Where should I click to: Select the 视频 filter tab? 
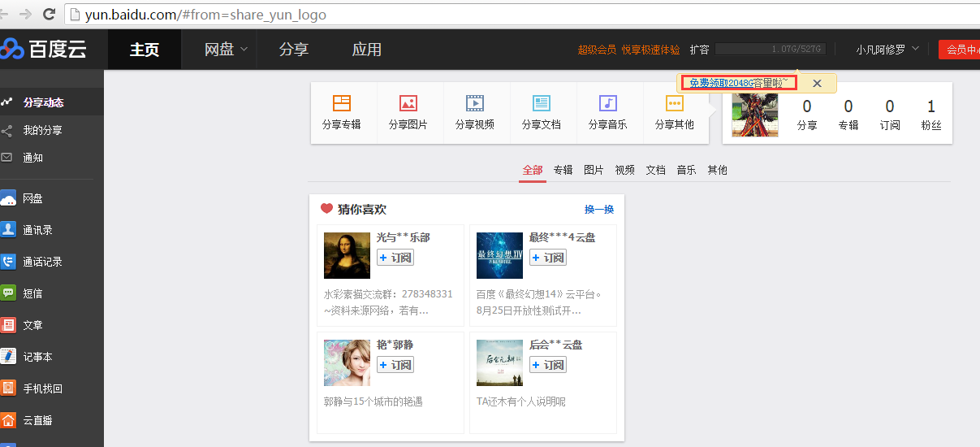click(x=625, y=170)
